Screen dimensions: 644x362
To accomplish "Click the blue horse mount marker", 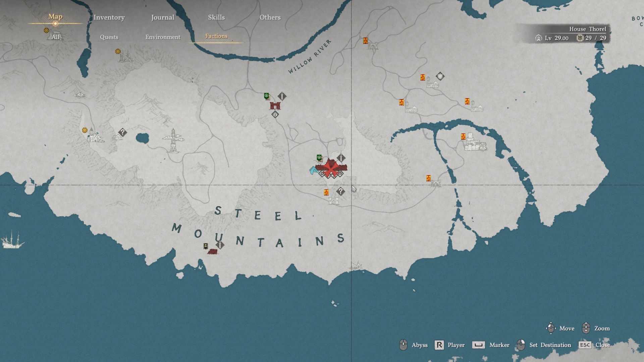I will click(x=313, y=171).
